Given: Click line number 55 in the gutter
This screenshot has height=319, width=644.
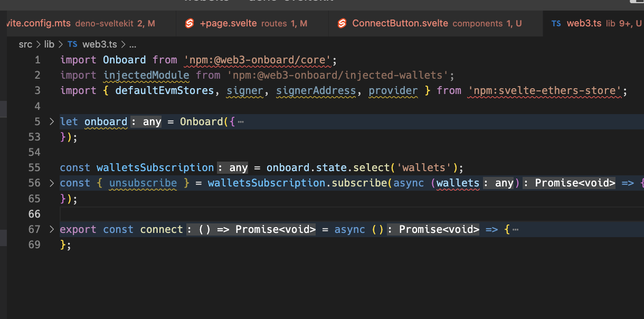Looking at the screenshot, I should tap(35, 167).
